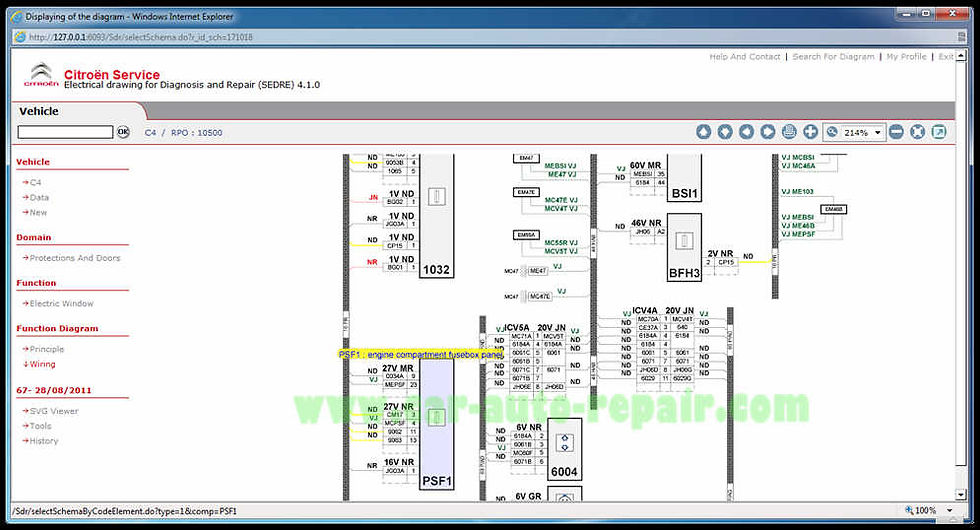Screen dimensions: 980x530
Task: Click the browser address bar URL
Action: click(141, 37)
